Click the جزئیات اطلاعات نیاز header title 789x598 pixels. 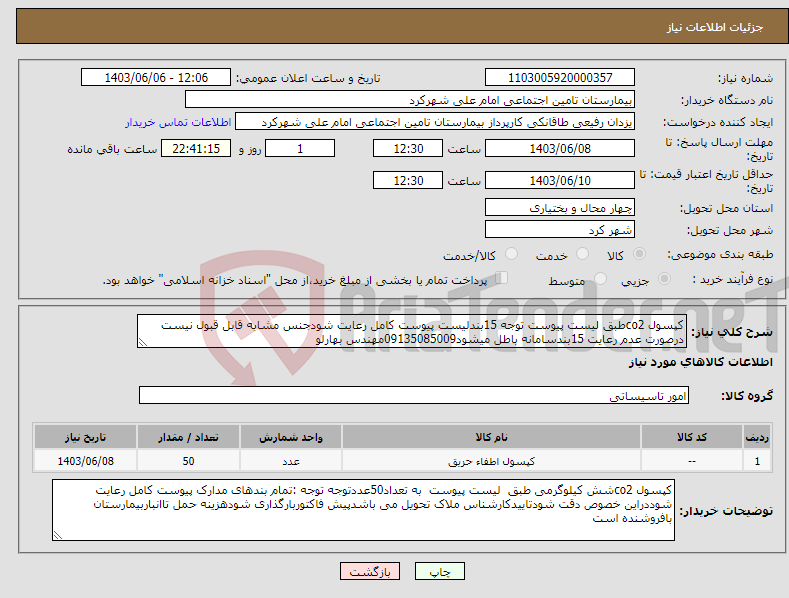(x=715, y=27)
